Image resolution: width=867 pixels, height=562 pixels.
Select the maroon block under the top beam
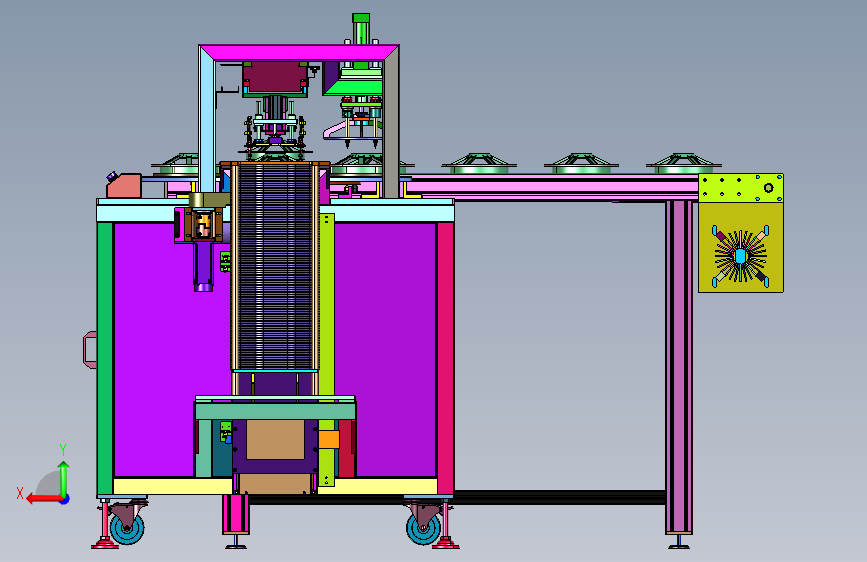[x=275, y=79]
